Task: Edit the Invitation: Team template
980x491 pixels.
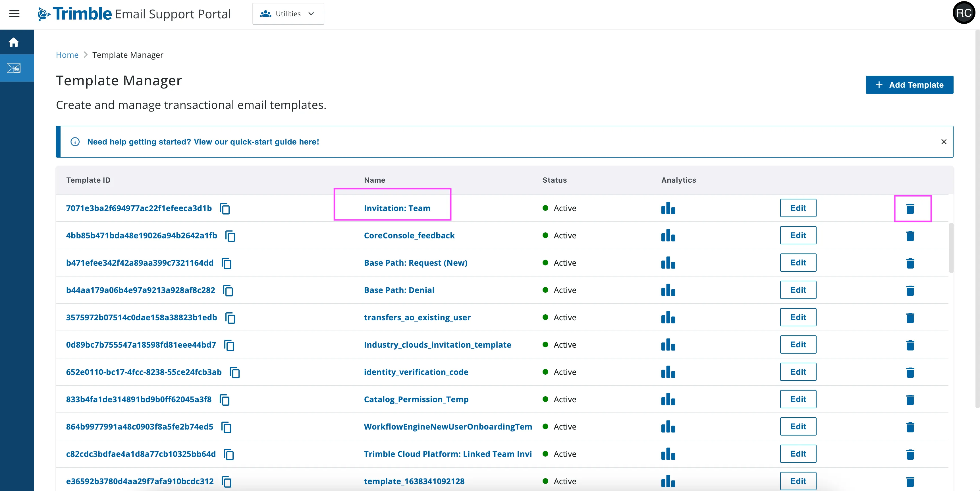Action: coord(798,208)
